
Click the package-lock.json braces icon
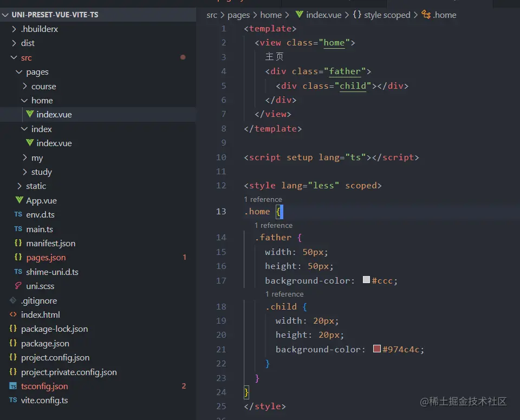13,329
